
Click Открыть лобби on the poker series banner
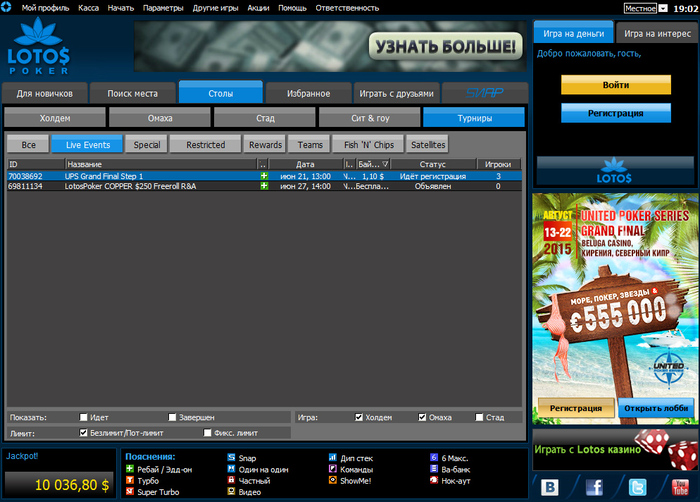pos(656,408)
